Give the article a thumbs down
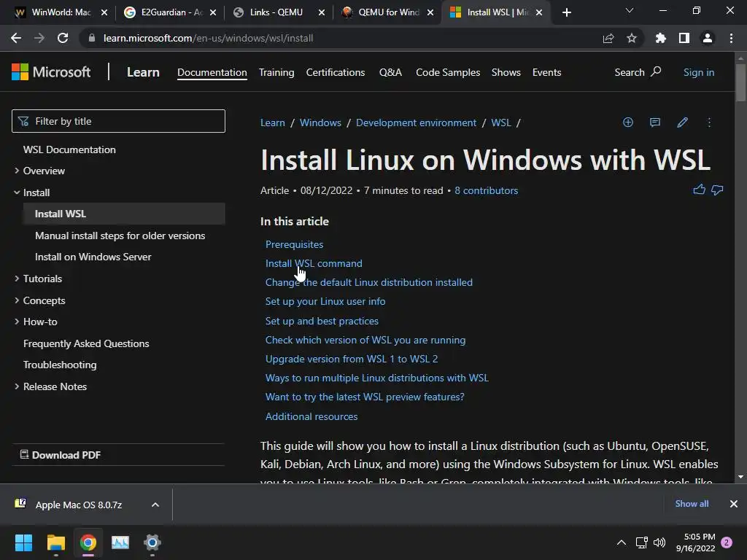This screenshot has width=747, height=560. [x=717, y=190]
